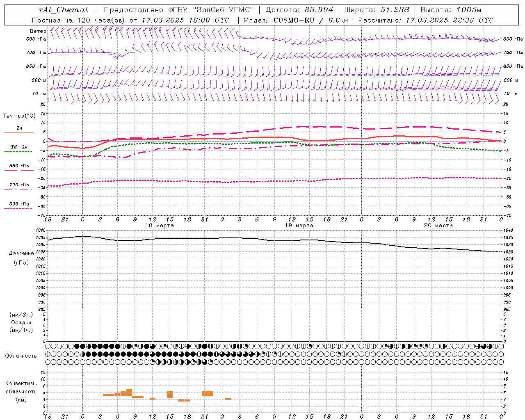Click the "(мм/3ч.)" precipitation unit label
525x420 pixels.
[21, 315]
